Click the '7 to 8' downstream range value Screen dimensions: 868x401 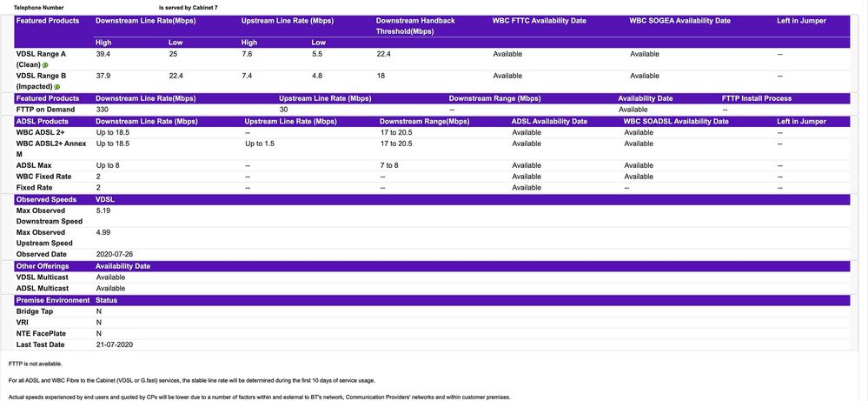coord(389,165)
